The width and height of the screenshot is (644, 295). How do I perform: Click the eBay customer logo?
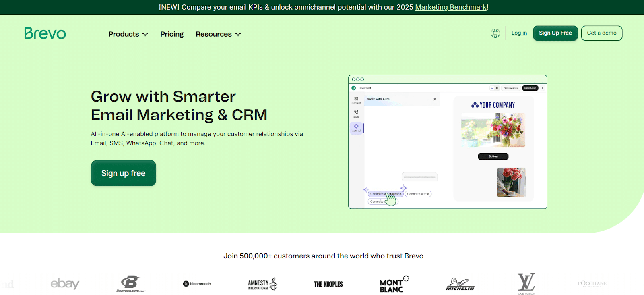click(x=65, y=284)
